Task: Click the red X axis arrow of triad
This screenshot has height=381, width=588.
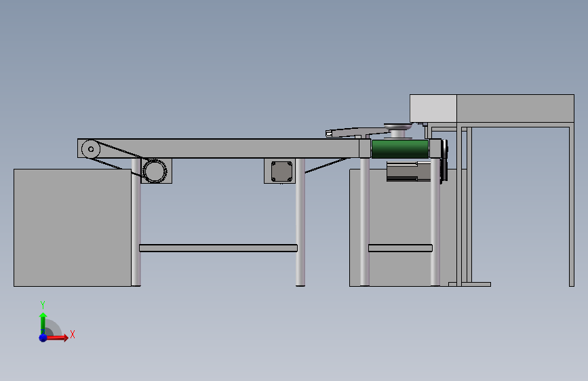Action: coord(56,338)
